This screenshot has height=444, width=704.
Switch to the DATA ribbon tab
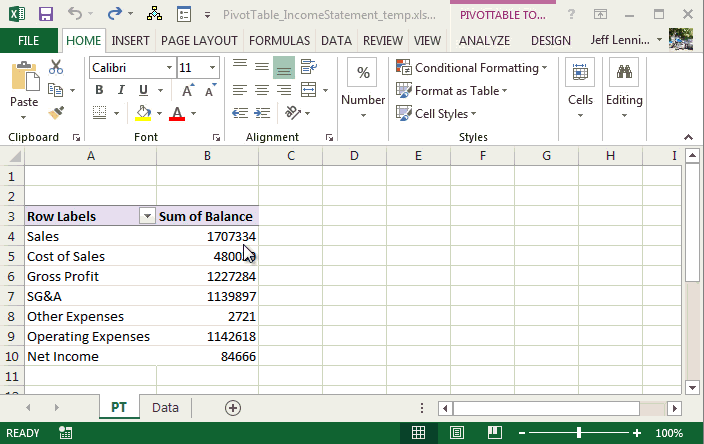[x=336, y=41]
